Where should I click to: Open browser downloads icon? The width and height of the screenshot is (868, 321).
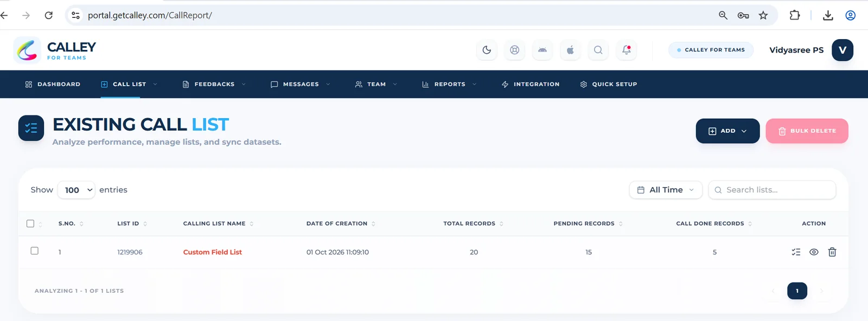[x=828, y=15]
